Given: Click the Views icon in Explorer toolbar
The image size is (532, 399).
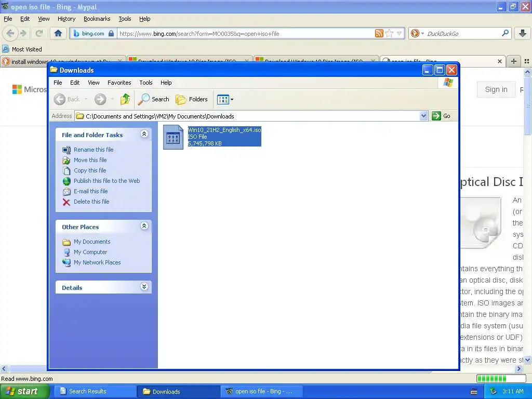Looking at the screenshot, I should pos(223,99).
